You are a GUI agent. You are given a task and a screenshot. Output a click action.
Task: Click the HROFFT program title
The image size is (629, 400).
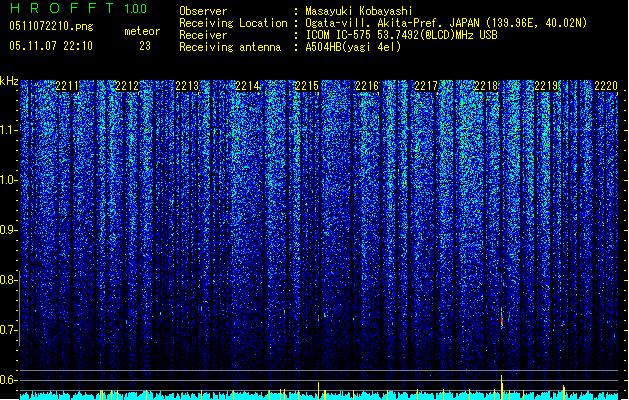coord(62,8)
